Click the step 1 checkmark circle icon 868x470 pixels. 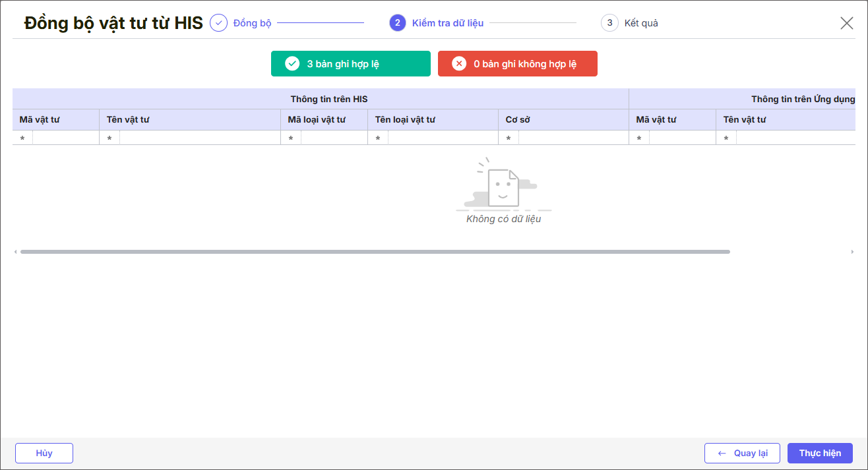(218, 23)
